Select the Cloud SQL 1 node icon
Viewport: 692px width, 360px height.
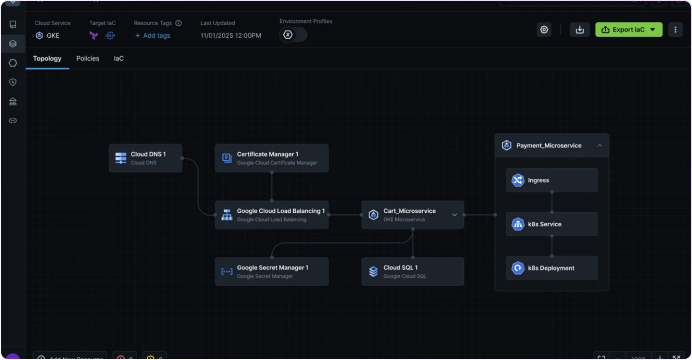(373, 271)
